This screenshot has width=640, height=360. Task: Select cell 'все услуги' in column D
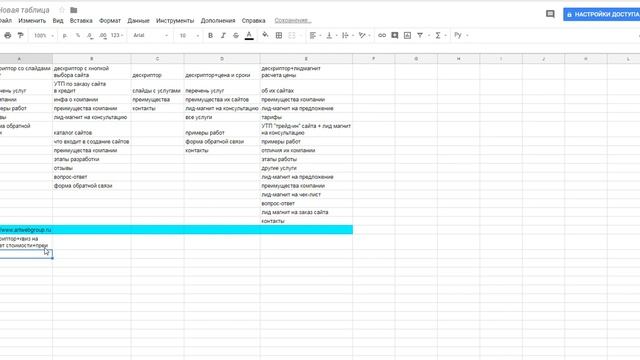[222, 117]
